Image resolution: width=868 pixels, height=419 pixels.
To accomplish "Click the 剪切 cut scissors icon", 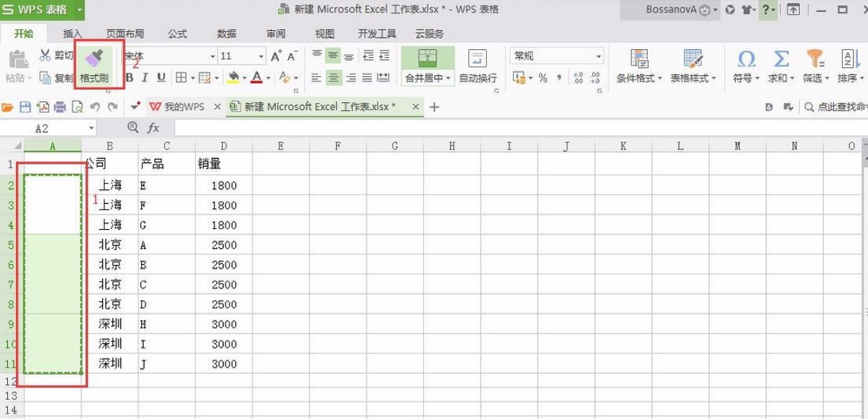I will 45,55.
